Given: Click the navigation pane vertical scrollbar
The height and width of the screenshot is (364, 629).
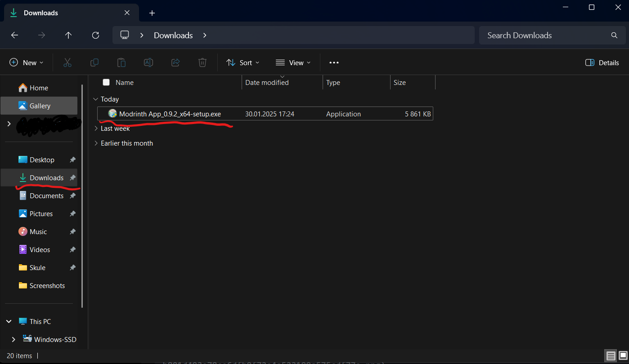Looking at the screenshot, I should pyautogui.click(x=82, y=196).
